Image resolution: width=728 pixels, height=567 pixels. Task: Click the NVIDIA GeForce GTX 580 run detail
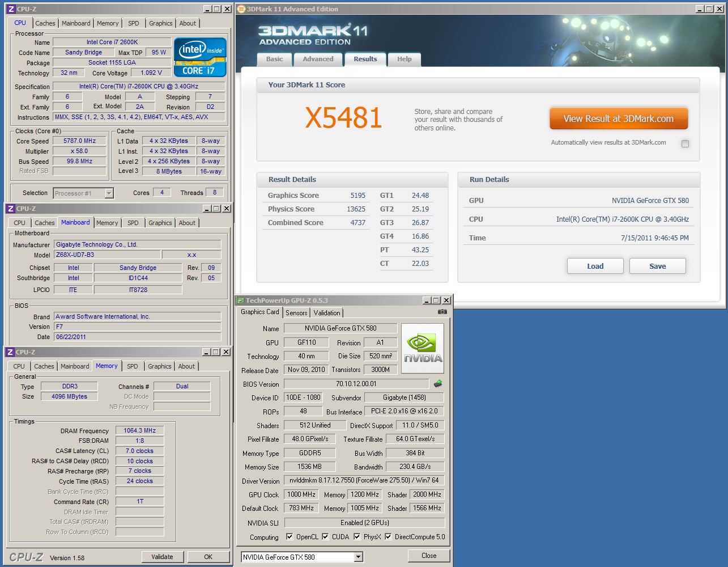(650, 200)
